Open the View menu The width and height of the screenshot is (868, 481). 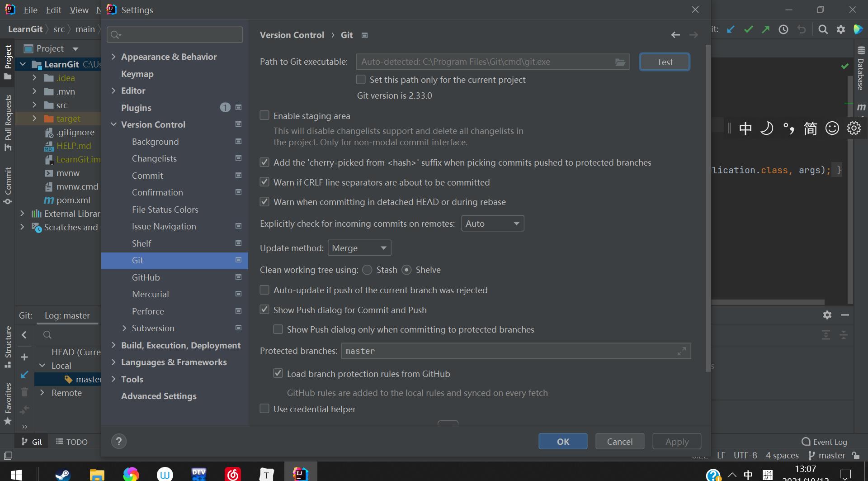click(79, 10)
